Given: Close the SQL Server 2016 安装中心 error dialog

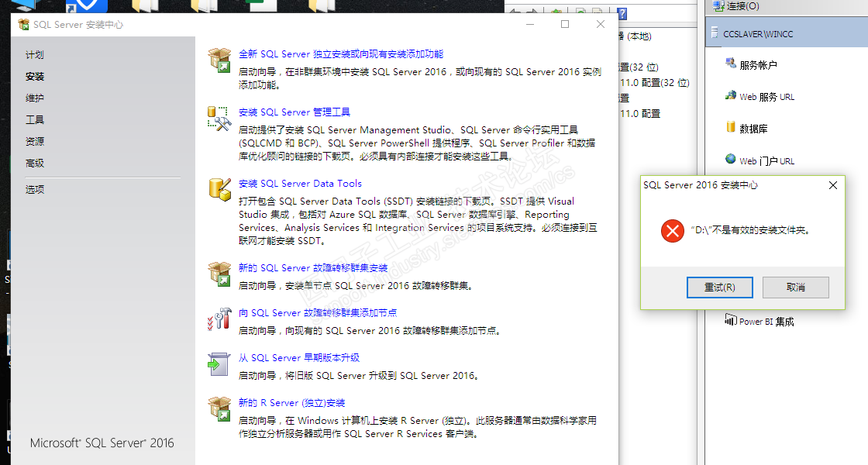Looking at the screenshot, I should pos(832,185).
